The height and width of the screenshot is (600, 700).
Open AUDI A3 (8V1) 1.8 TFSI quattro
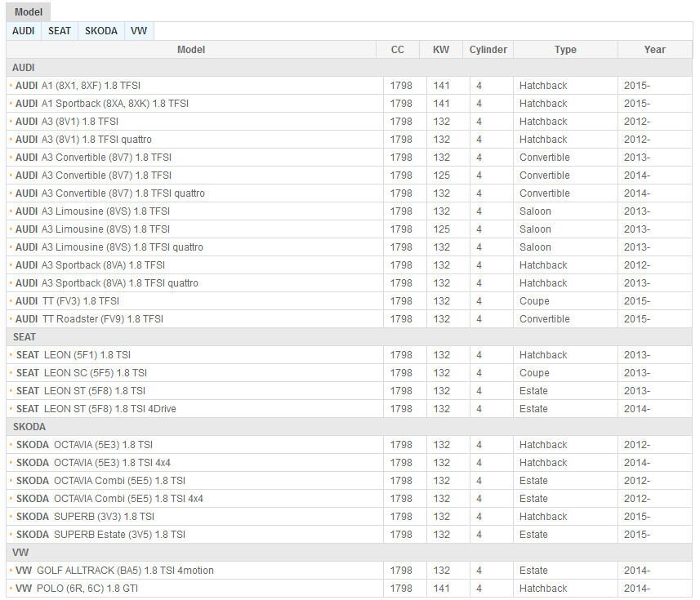point(83,140)
